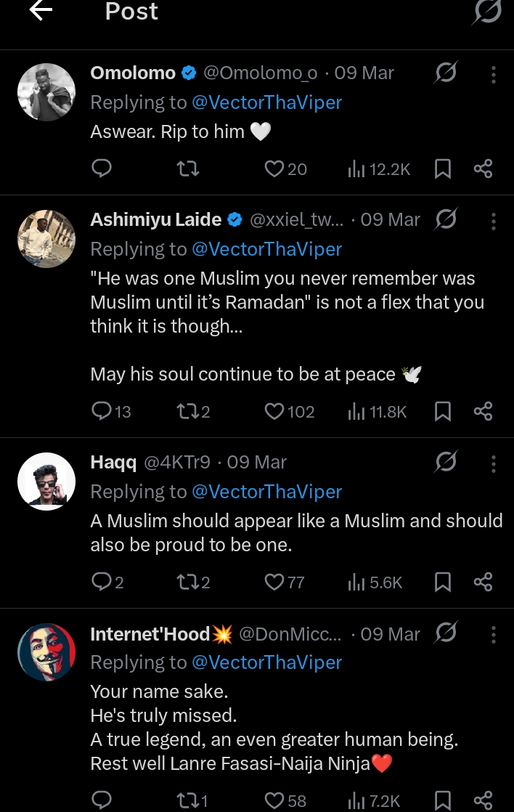Screen dimensions: 514x812
Task: Open @VectorThaViper link in Omolomo's reply
Action: click(x=266, y=102)
